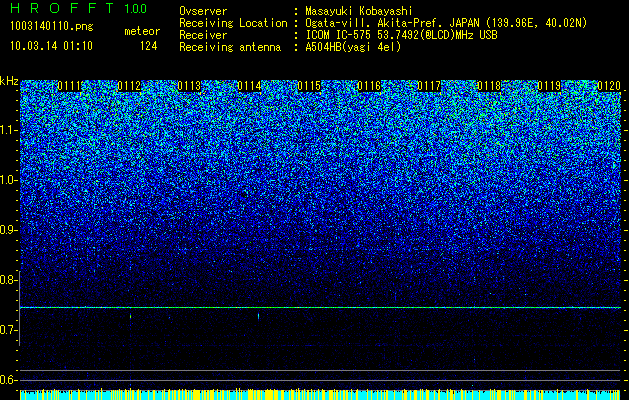The width and height of the screenshot is (629, 400).
Task: Click the meteor label
Action: (x=142, y=31)
